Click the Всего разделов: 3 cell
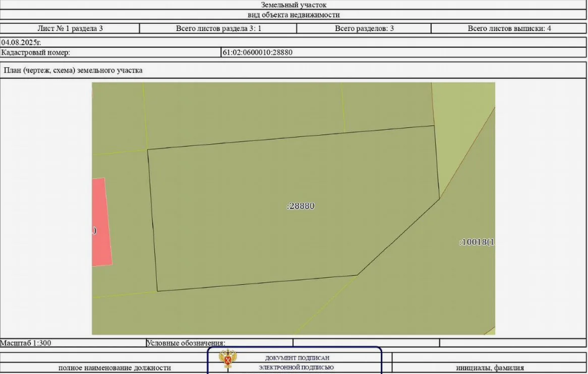 364,28
